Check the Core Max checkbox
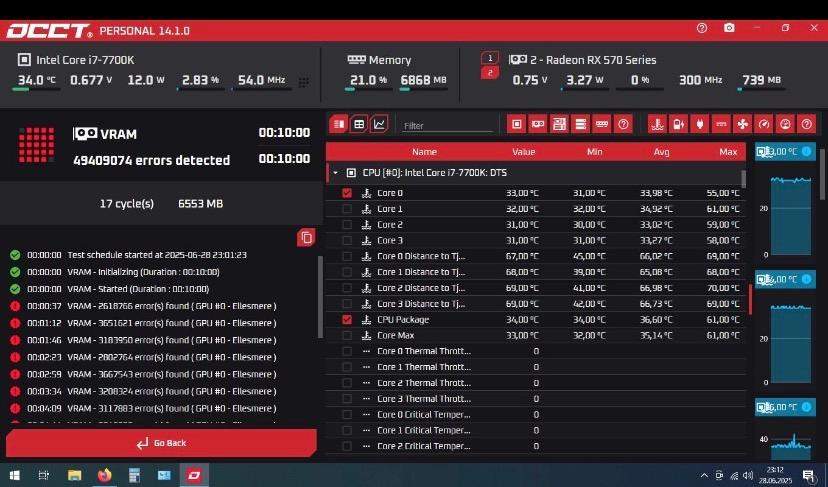The width and height of the screenshot is (828, 487). pyautogui.click(x=346, y=335)
